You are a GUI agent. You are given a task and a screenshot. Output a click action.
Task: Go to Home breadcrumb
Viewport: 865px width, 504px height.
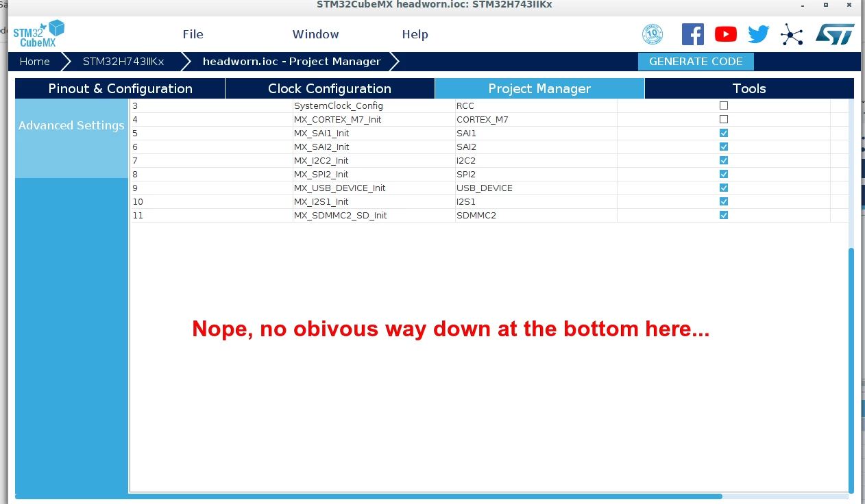[34, 62]
